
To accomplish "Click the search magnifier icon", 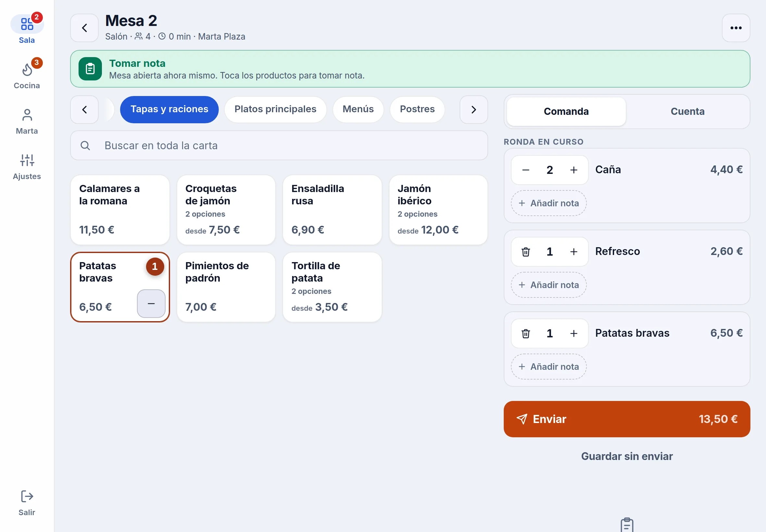I will (x=85, y=146).
